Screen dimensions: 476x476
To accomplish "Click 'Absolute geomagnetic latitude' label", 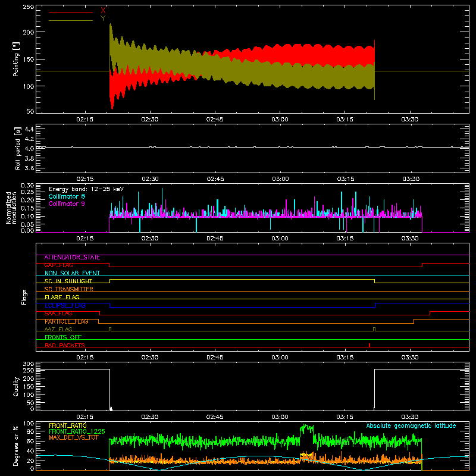I will pos(411,426).
